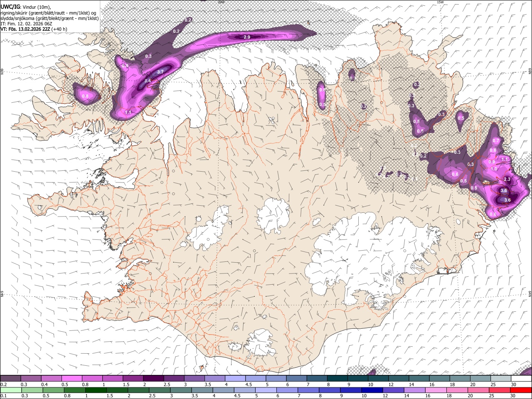Screen dimensions: 532x399
Task: Pick the medium green 0.5 swatch in rain legend
Action: [x=53, y=390]
